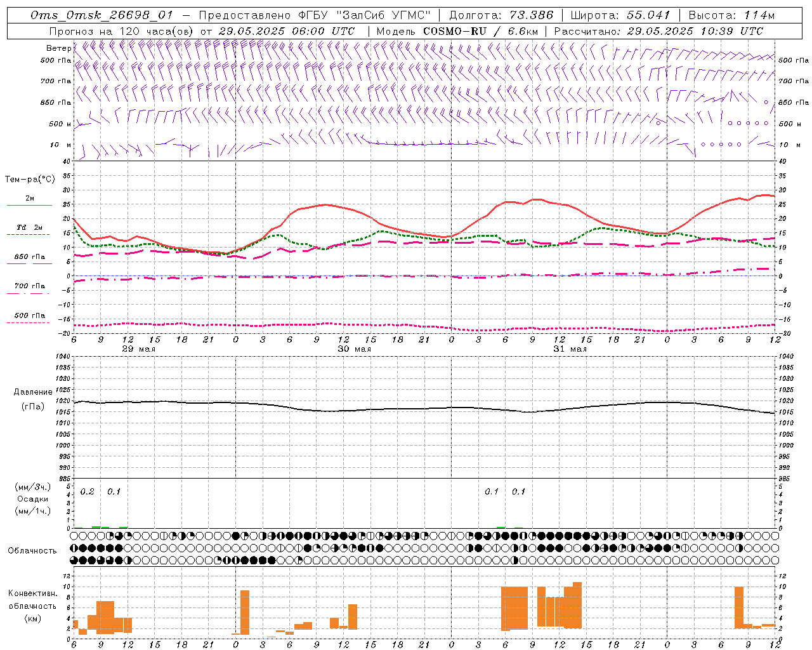Click the red solid line sample under 2м
This screenshot has width=812, height=650.
pyautogui.click(x=29, y=206)
